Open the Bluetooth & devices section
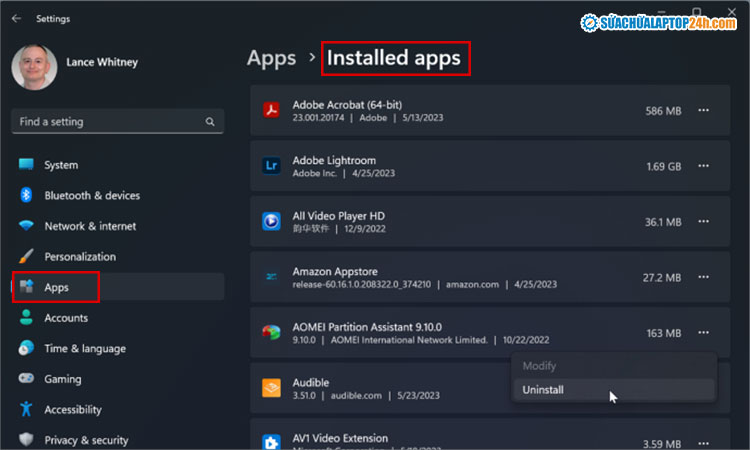 [x=92, y=195]
